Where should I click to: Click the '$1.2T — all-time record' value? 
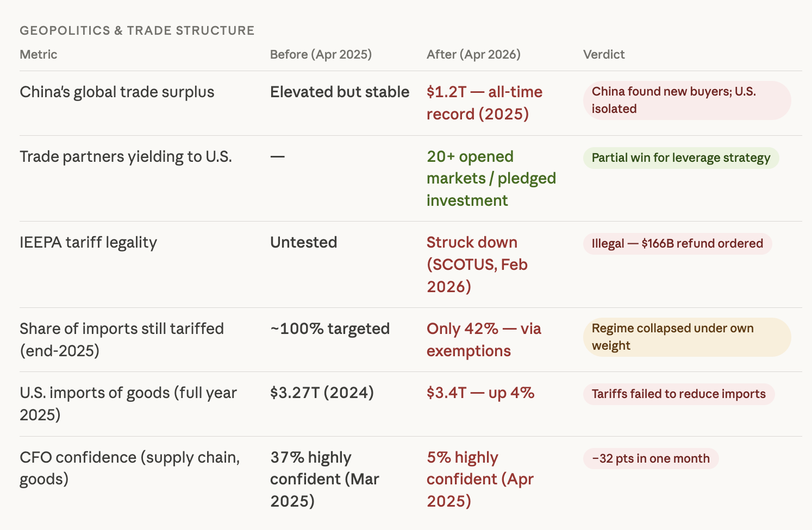(484, 103)
